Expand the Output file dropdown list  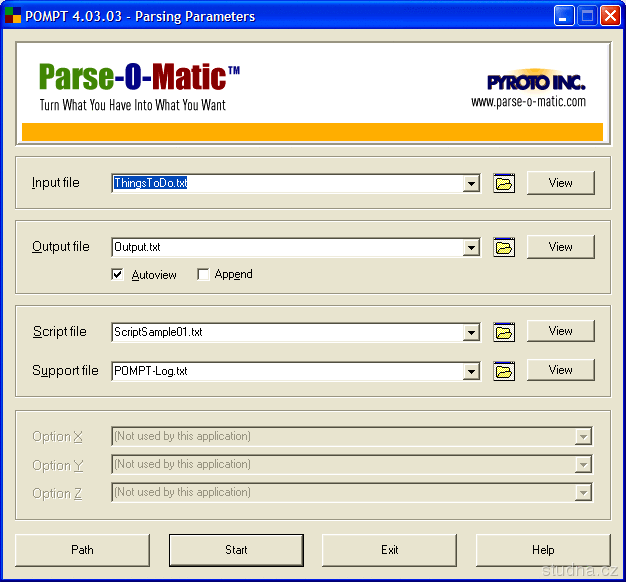[x=471, y=247]
